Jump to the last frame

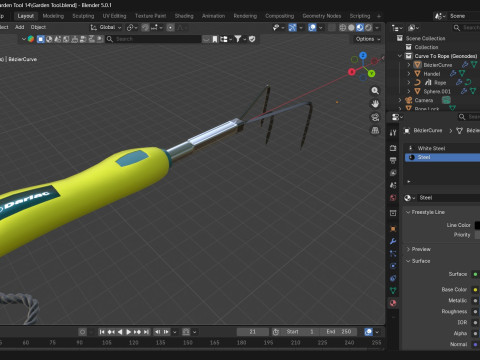(x=146, y=332)
